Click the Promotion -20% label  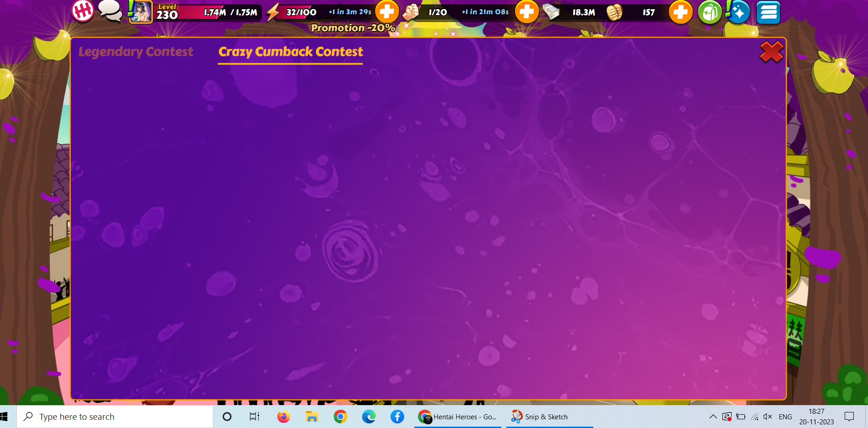coord(353,28)
